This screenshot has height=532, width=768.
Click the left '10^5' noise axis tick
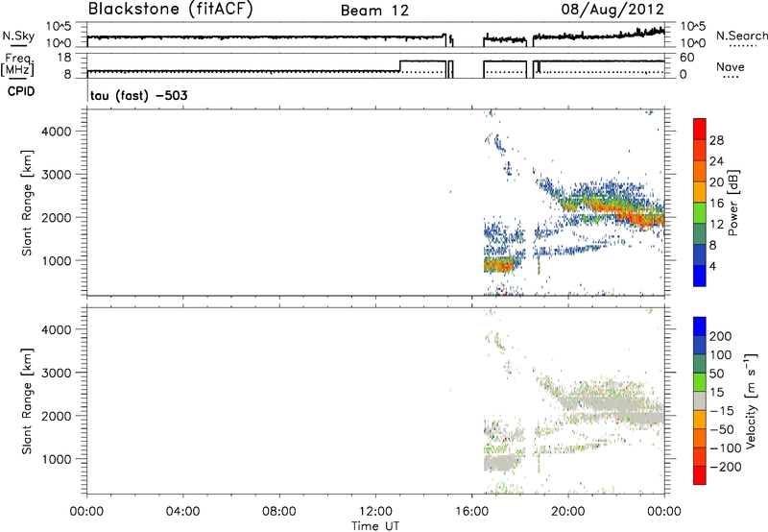[59, 27]
